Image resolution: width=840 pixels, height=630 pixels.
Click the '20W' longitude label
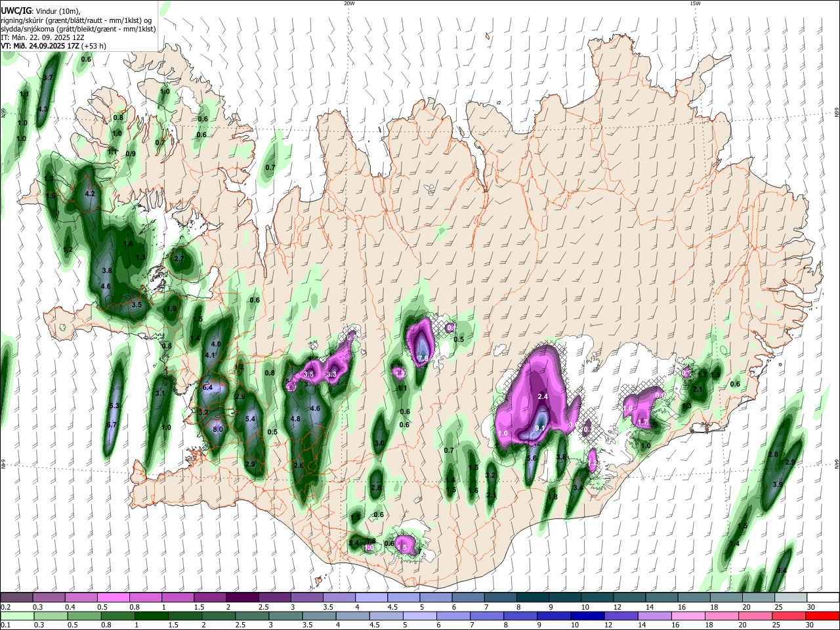click(349, 3)
